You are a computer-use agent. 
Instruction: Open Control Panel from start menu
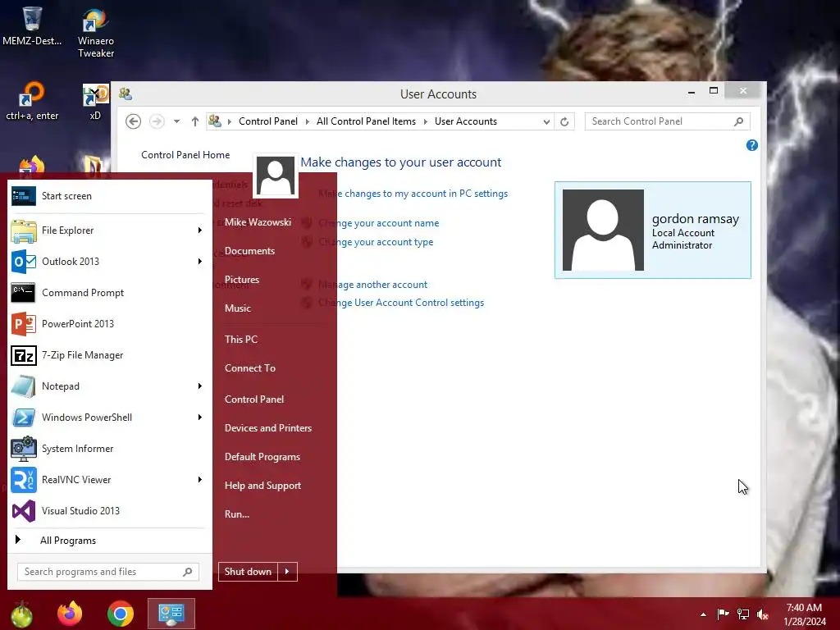[254, 399]
